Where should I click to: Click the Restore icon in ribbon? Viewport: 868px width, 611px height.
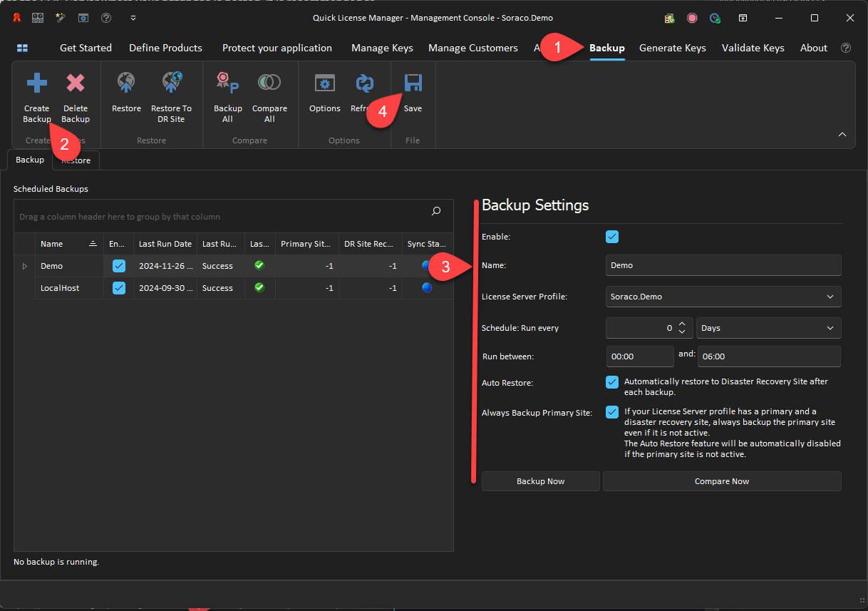coord(126,84)
